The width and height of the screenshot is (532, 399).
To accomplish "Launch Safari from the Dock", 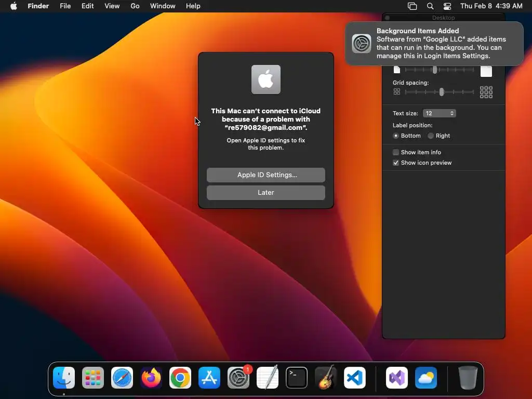I will pyautogui.click(x=122, y=378).
